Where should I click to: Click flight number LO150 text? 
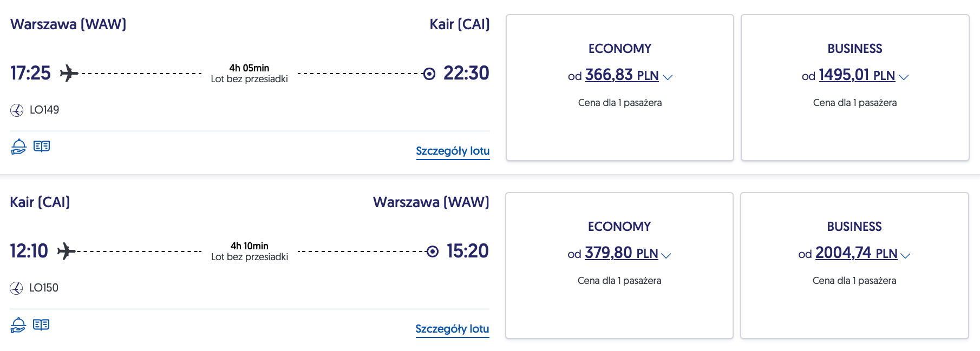click(44, 288)
